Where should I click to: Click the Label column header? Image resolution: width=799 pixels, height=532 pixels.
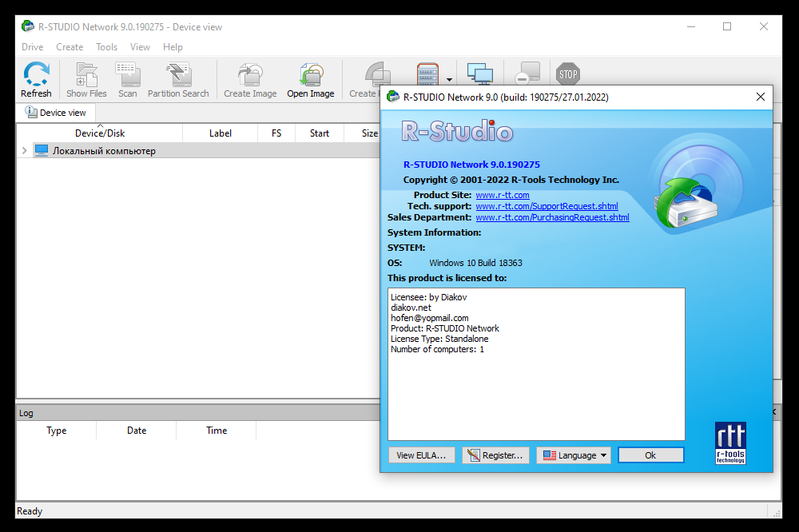click(221, 133)
